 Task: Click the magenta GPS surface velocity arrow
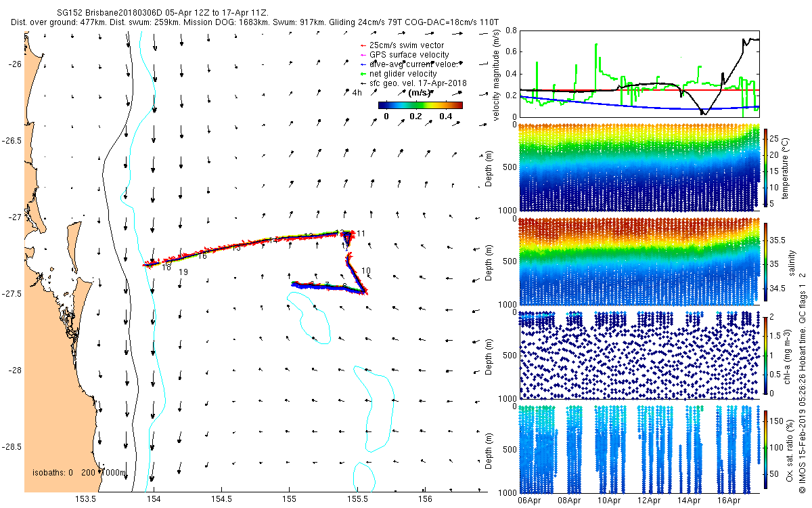(364, 55)
